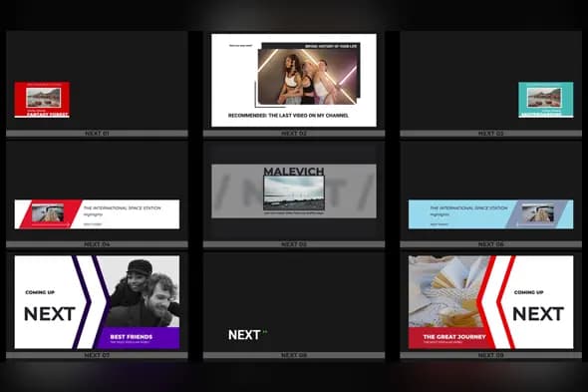588x392 pixels.
Task: Select the Best Friends coming up preview
Action: click(x=97, y=302)
